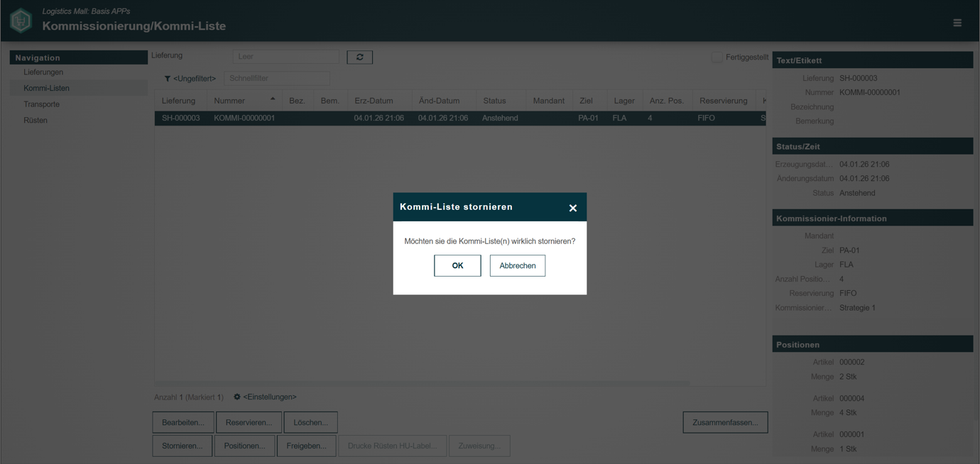Toggle the Fertiggestellt checkbox
Viewport: 980px width, 464px height.
pyautogui.click(x=717, y=57)
